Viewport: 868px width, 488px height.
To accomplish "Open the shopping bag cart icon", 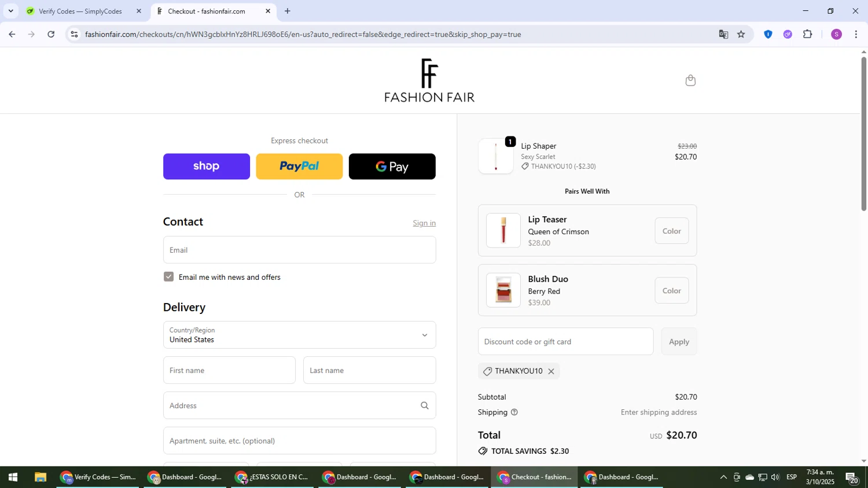I will 690,80.
